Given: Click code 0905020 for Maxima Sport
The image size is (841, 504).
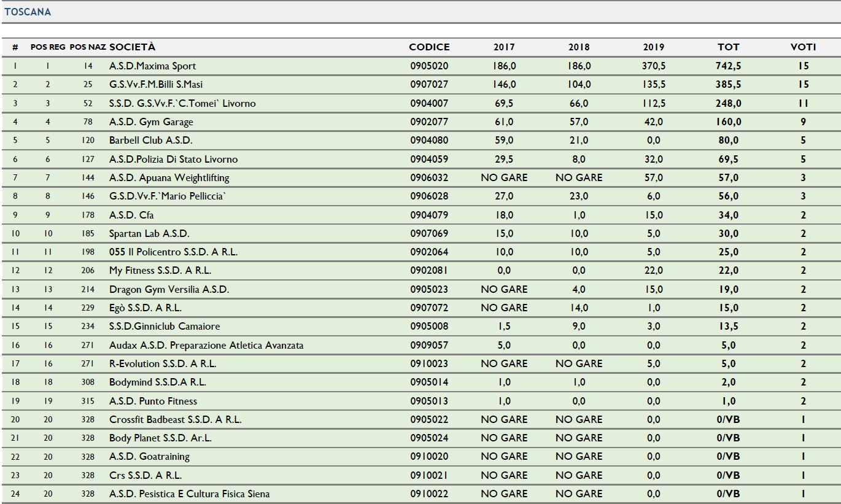Looking at the screenshot, I should coord(429,66).
